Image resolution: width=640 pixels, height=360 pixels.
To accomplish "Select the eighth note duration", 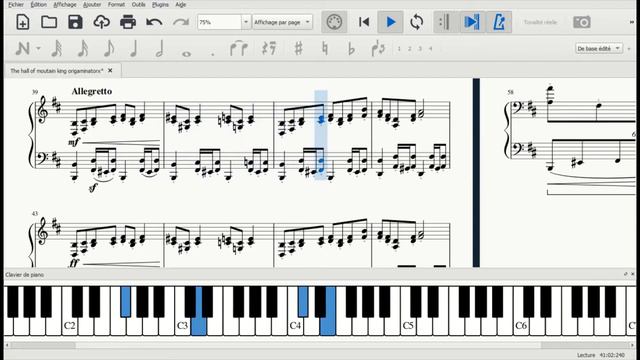I will [109, 49].
